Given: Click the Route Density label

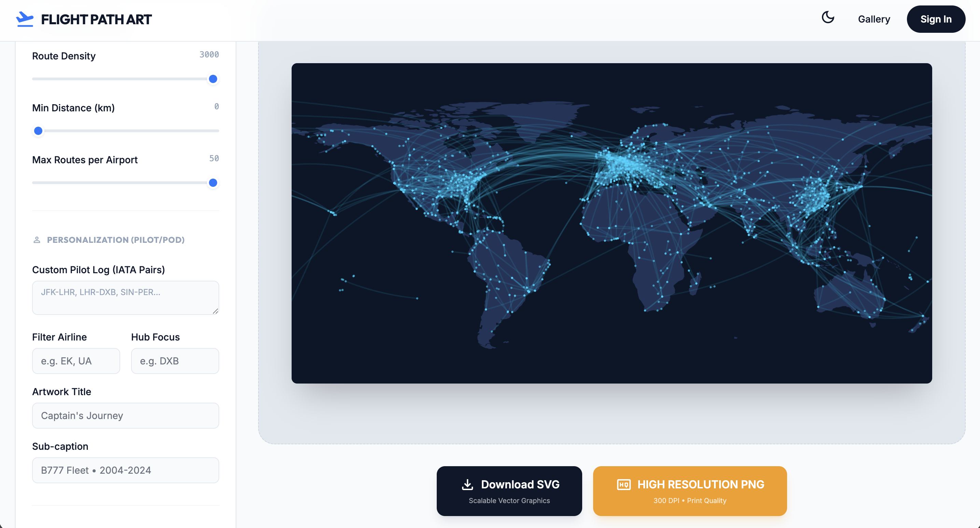Looking at the screenshot, I should pos(64,56).
